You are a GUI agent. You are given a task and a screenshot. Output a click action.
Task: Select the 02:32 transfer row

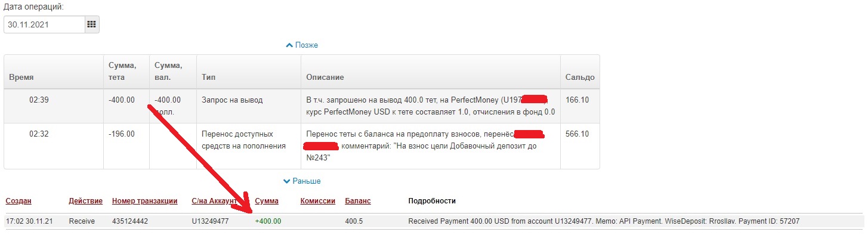point(302,146)
